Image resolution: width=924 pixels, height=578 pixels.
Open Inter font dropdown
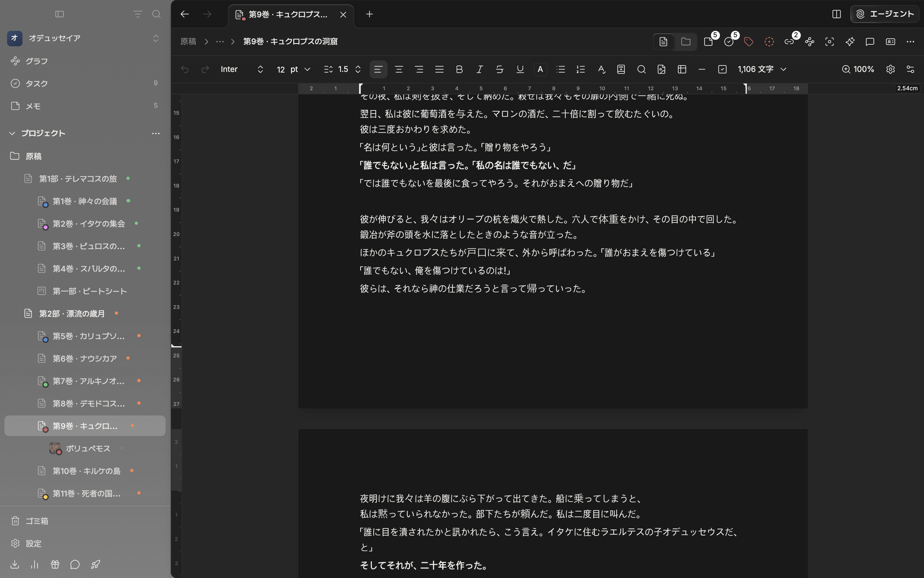pos(242,69)
